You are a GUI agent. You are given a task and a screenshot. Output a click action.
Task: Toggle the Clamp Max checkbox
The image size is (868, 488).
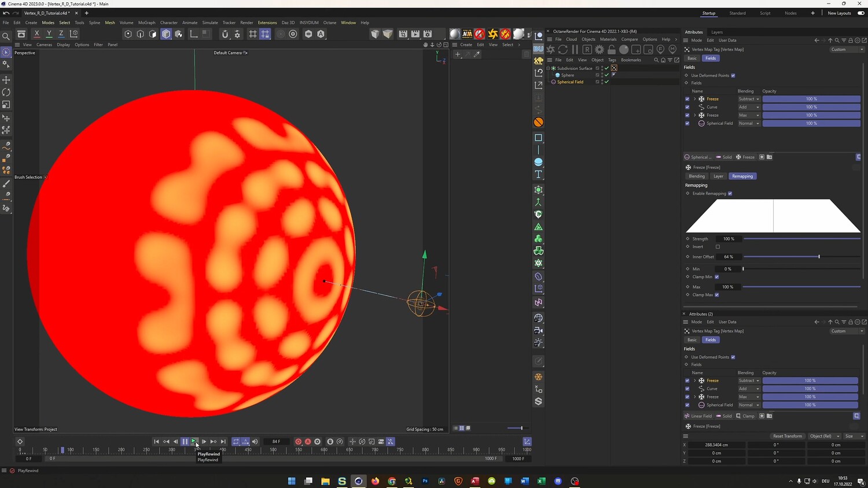(x=717, y=295)
